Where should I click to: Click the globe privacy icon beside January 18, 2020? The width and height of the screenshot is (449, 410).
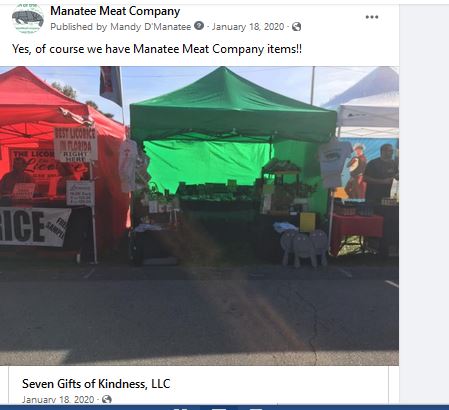pyautogui.click(x=296, y=27)
